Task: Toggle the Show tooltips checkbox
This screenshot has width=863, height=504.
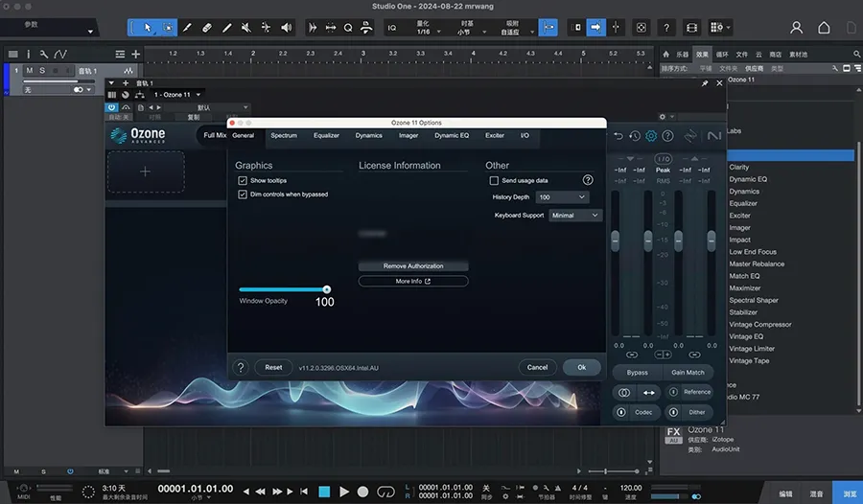Action: [243, 180]
